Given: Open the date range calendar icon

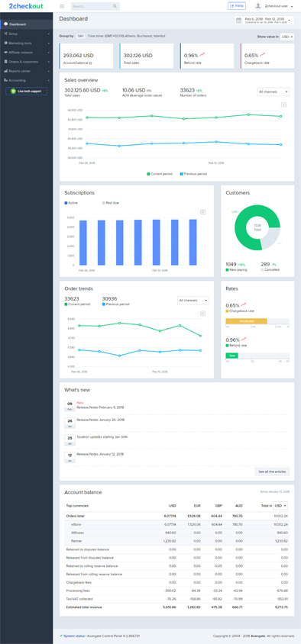Looking at the screenshot, I should click(x=238, y=20).
